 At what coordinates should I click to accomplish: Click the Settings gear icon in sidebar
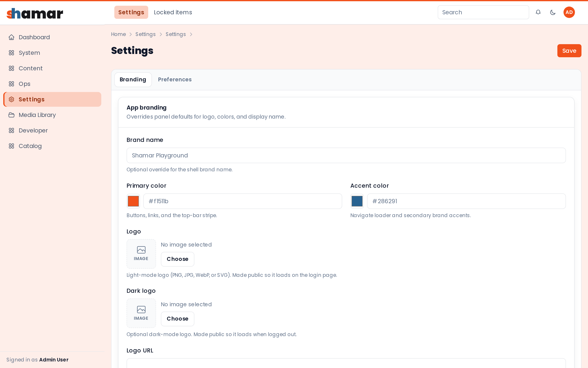[11, 99]
